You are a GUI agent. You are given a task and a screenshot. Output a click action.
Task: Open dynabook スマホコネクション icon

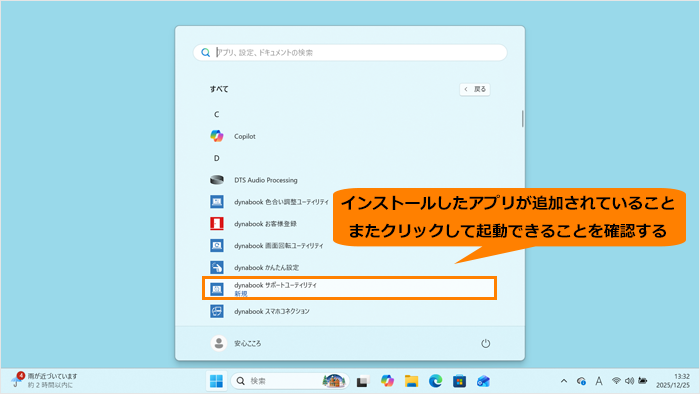click(217, 311)
